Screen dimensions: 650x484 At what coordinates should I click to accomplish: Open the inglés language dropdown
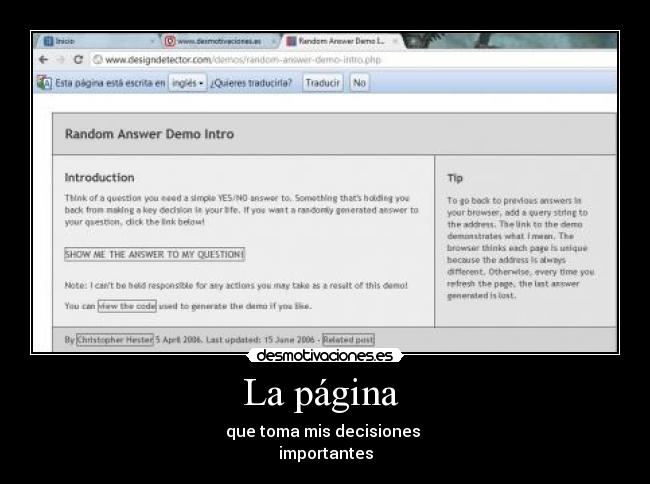click(187, 83)
